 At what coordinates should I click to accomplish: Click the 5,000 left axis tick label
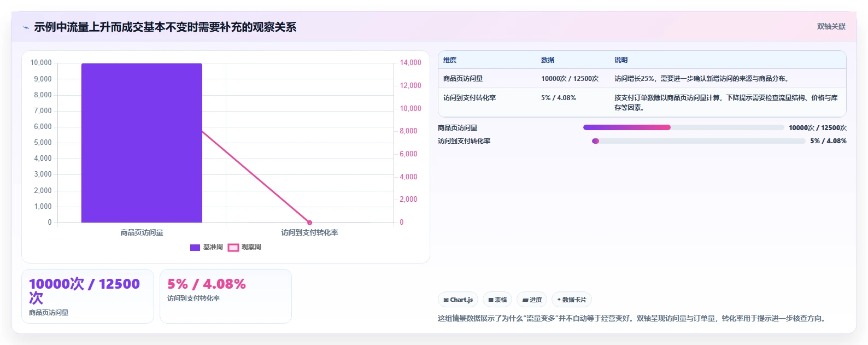pyautogui.click(x=43, y=143)
